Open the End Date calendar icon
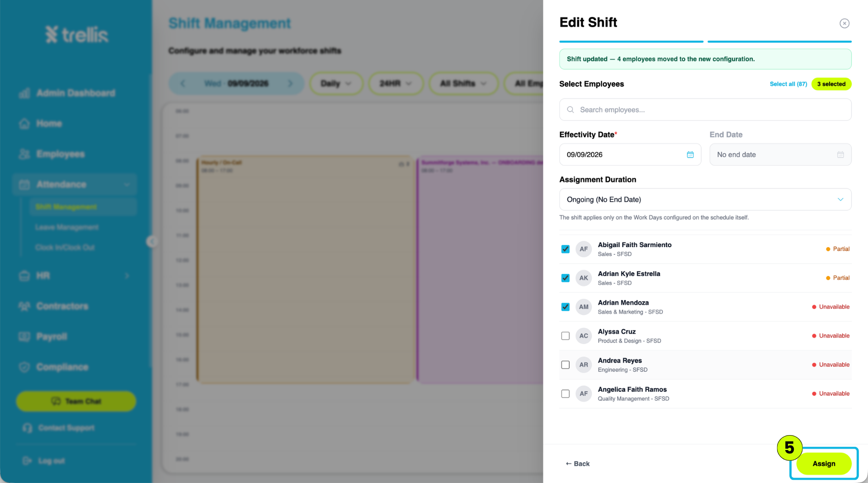 coord(840,155)
